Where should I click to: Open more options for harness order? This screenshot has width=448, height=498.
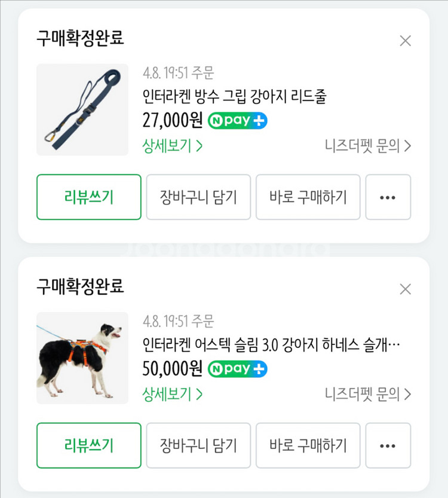point(388,445)
